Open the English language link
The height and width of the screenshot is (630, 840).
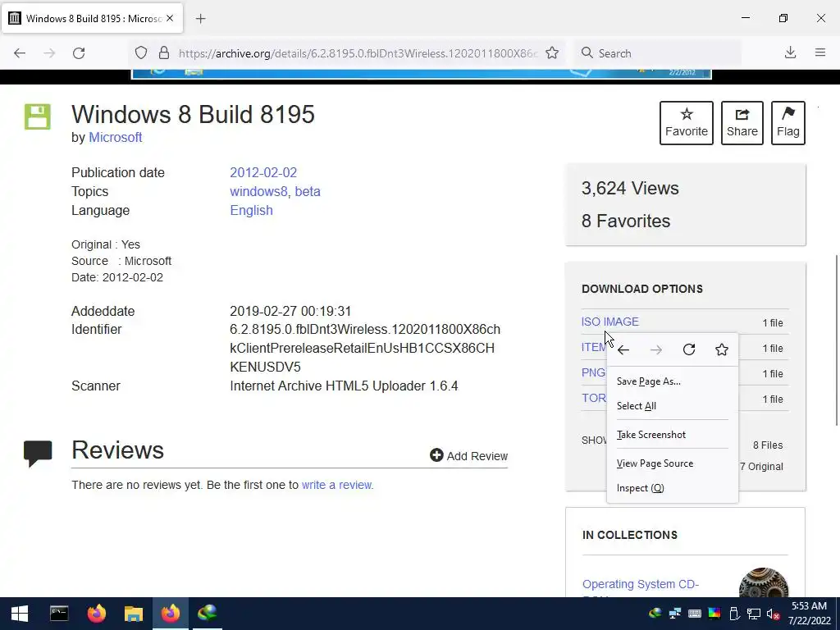(x=251, y=210)
